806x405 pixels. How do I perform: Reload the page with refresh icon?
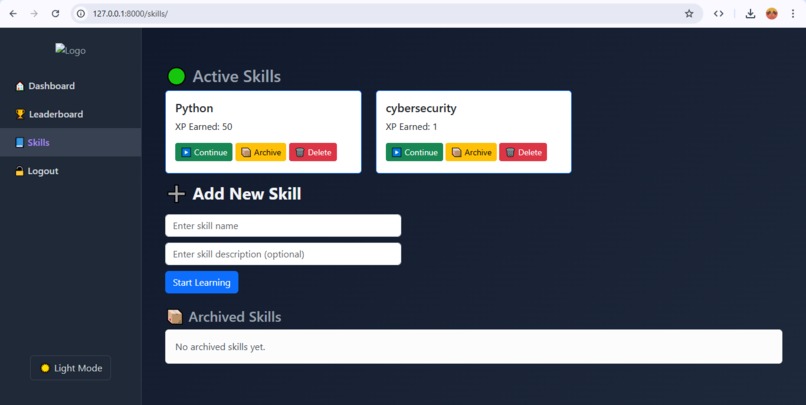(x=56, y=14)
